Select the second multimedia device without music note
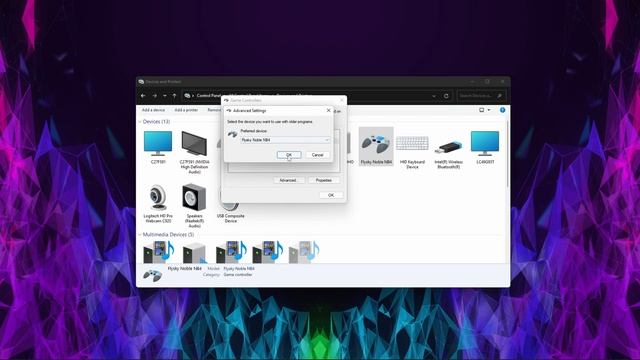Image resolution: width=640 pixels, height=360 pixels. pos(195,253)
